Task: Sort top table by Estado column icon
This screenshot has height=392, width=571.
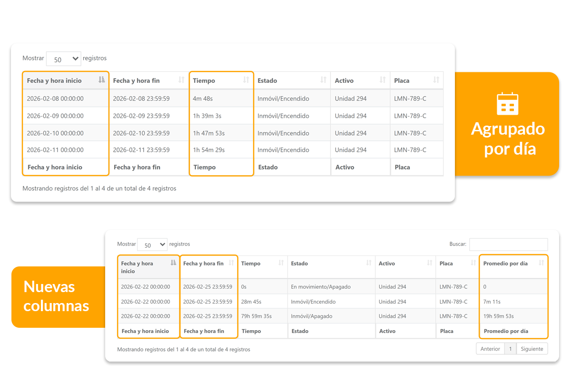Action: tap(324, 80)
